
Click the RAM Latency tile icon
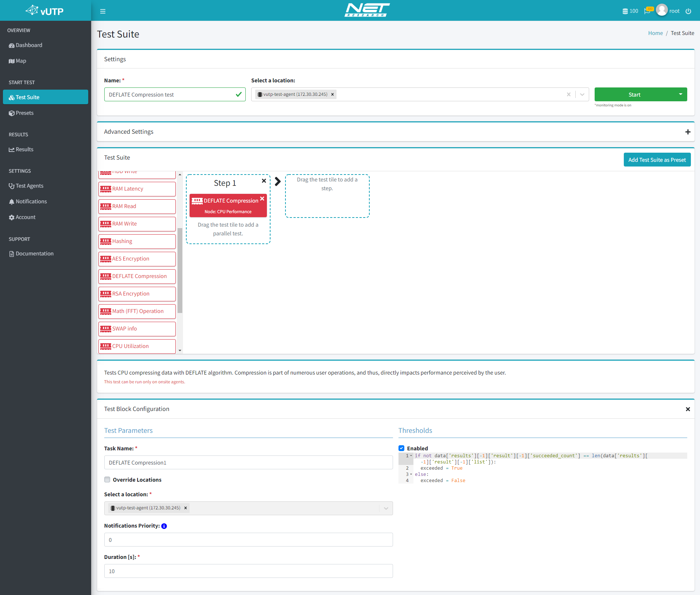[x=106, y=189]
